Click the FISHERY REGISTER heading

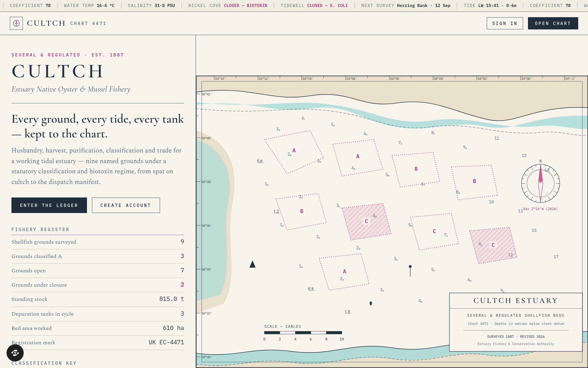pyautogui.click(x=40, y=230)
